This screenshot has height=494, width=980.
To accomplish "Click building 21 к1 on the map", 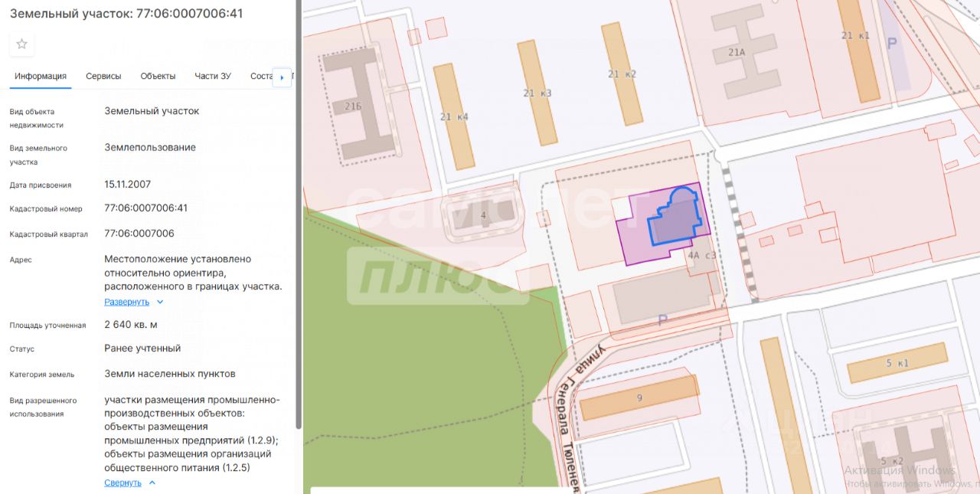I will (x=857, y=51).
